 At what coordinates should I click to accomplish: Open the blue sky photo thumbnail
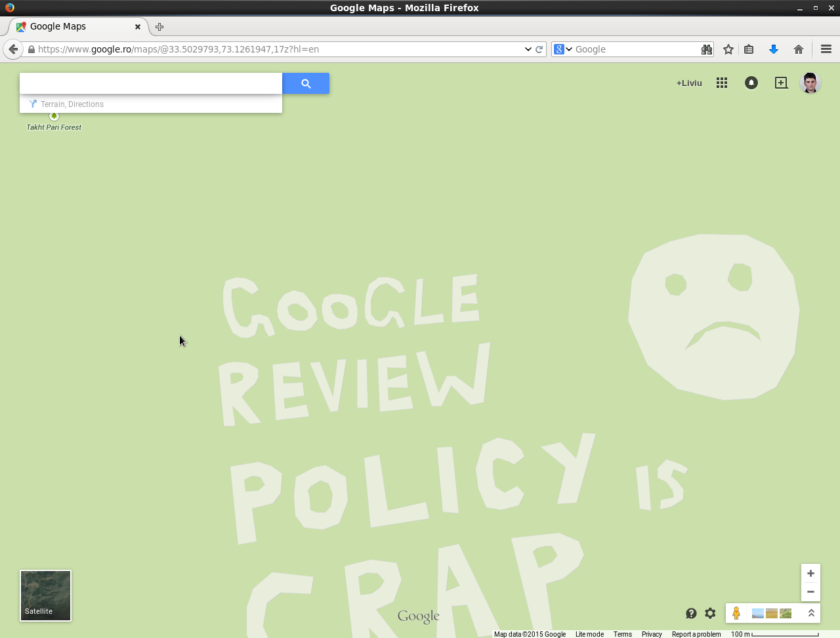coord(757,613)
